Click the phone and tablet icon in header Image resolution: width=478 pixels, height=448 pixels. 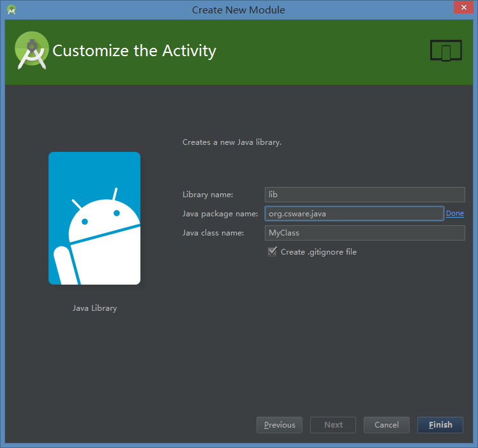pos(445,51)
